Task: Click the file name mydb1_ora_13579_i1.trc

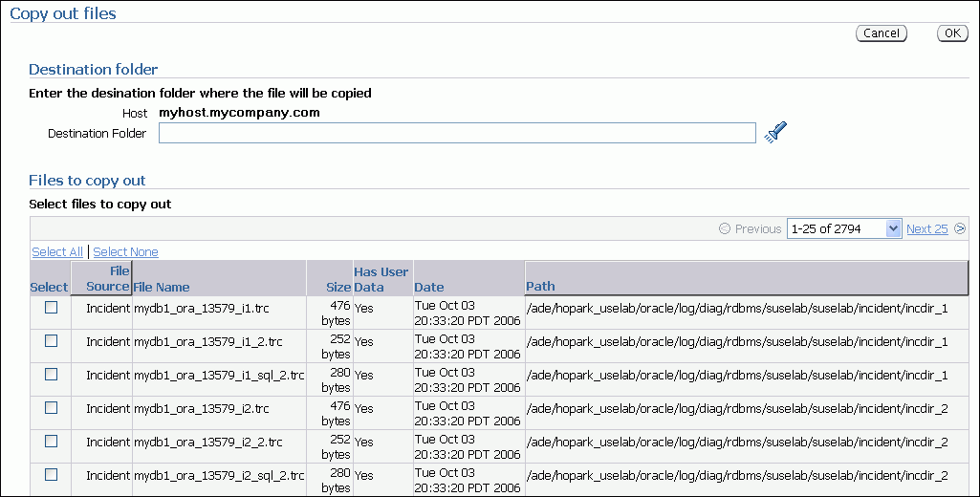Action: coord(201,308)
